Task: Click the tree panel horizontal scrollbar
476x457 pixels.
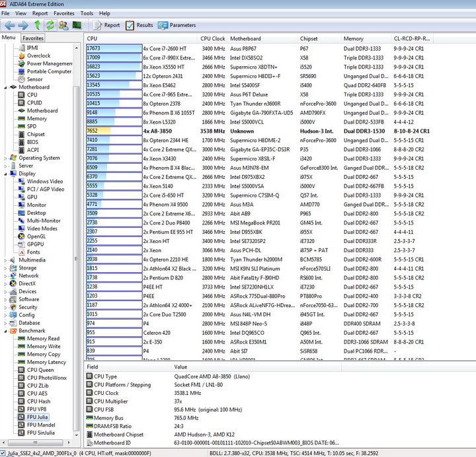Action: [x=36, y=442]
